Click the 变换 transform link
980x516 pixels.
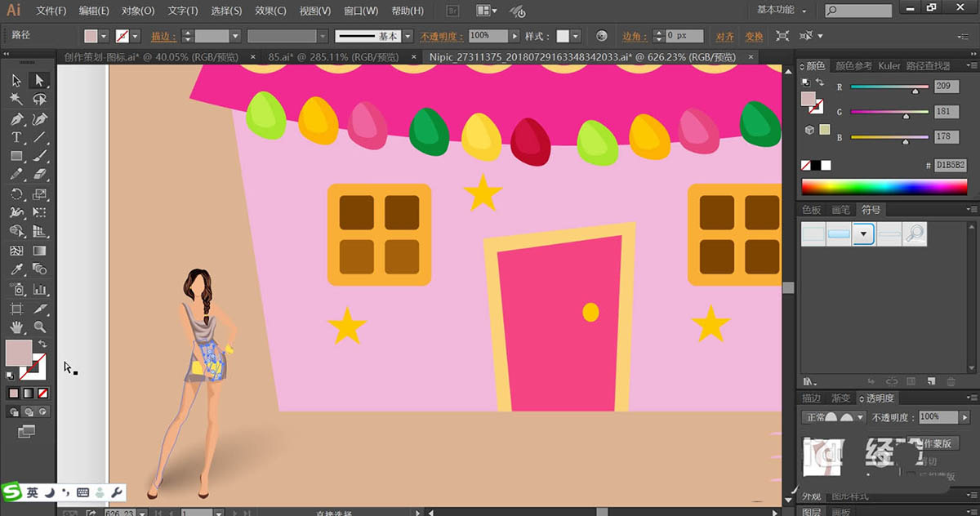(x=754, y=36)
